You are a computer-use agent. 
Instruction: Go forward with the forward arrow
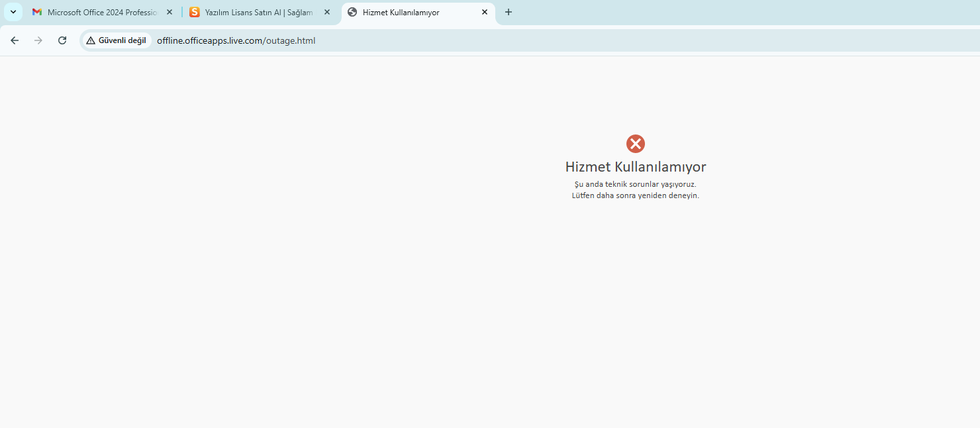pos(38,40)
